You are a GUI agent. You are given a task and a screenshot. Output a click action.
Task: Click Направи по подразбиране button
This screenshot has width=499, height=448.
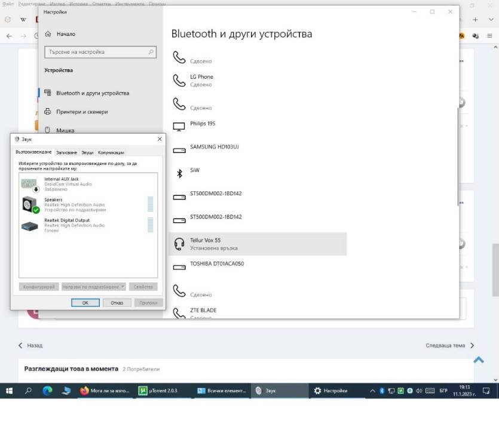click(x=90, y=287)
